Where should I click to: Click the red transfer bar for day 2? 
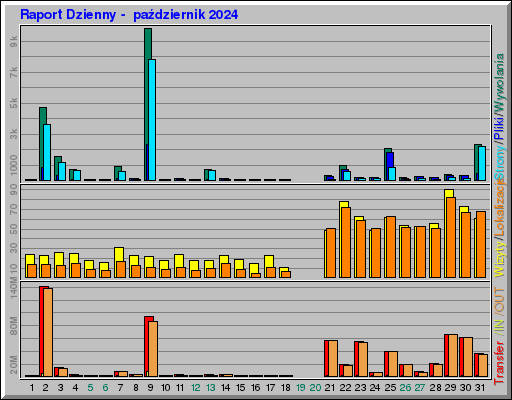(42, 331)
